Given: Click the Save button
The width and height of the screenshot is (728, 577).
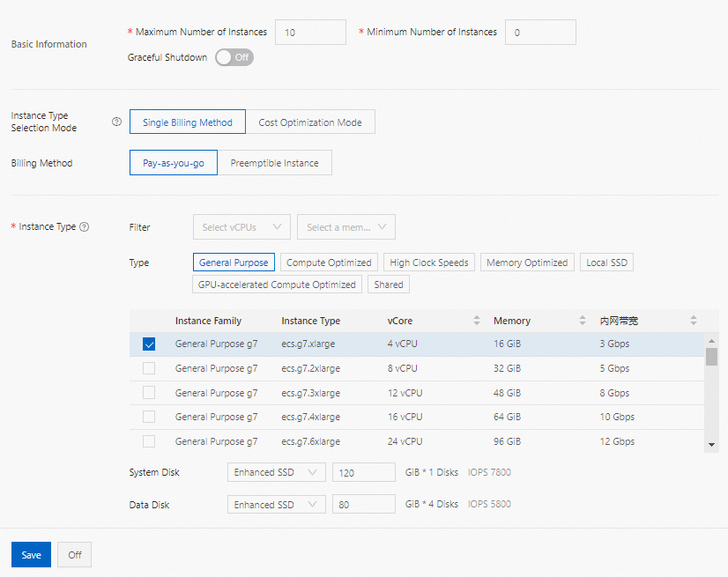Looking at the screenshot, I should [x=31, y=554].
